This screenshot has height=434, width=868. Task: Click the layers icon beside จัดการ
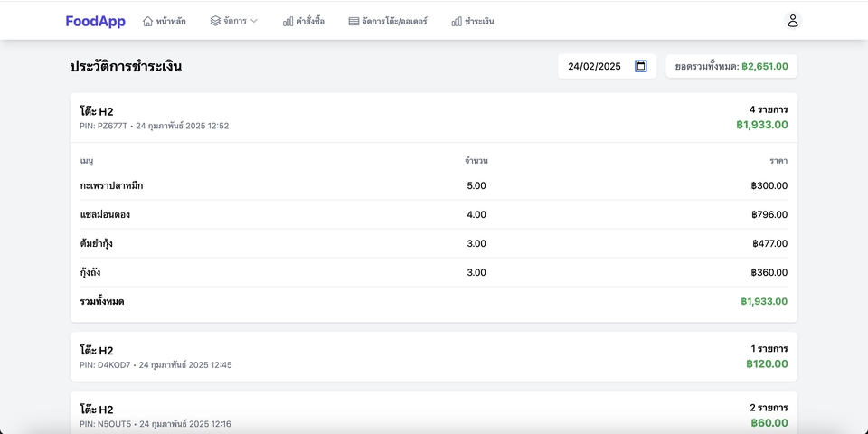pos(215,21)
